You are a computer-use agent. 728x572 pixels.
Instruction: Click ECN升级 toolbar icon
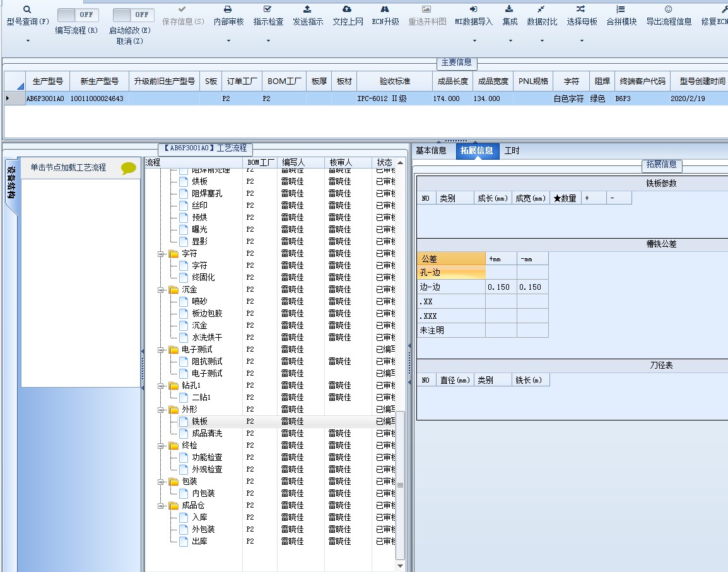pos(385,9)
